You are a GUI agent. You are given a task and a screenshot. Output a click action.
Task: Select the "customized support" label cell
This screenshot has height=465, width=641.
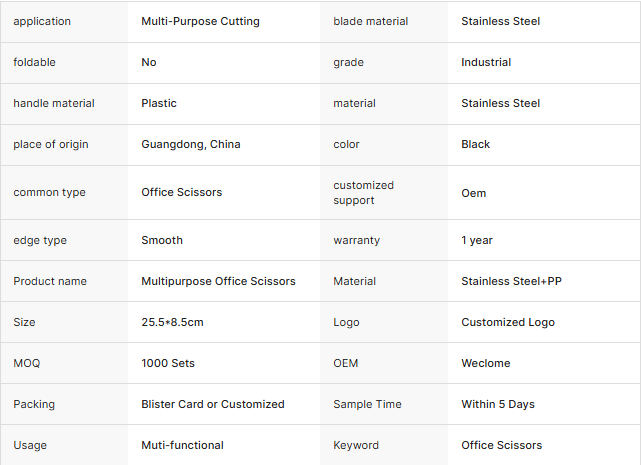(364, 192)
